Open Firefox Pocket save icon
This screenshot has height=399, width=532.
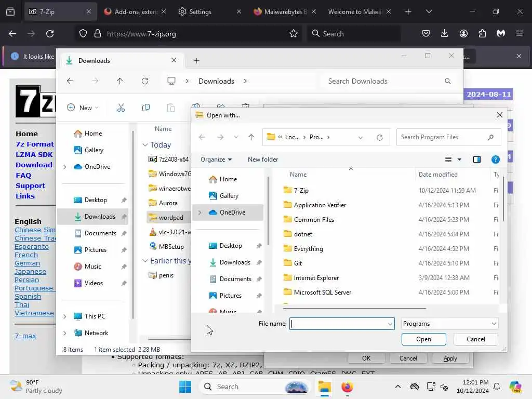coord(426,34)
